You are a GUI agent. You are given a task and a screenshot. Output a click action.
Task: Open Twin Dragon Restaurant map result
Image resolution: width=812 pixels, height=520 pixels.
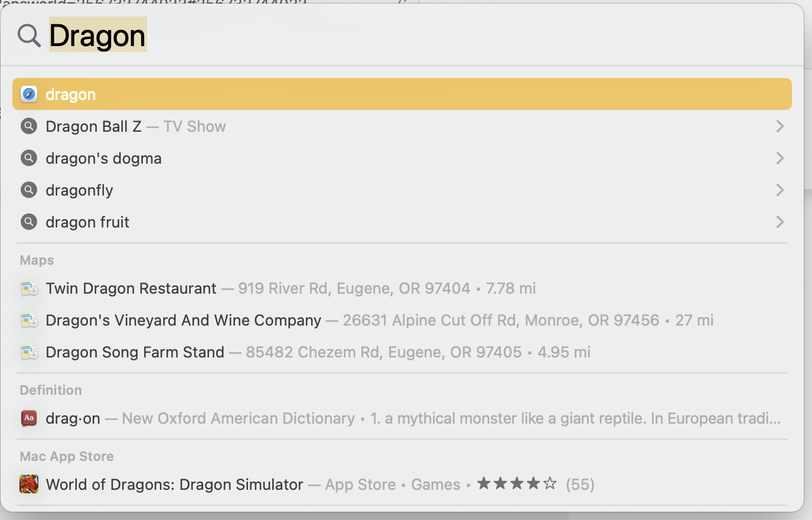pyautogui.click(x=402, y=288)
